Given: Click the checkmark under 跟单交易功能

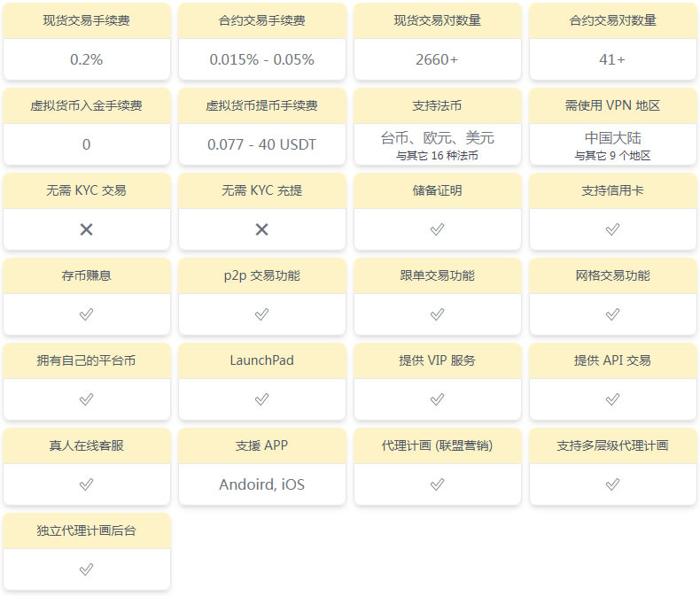Looking at the screenshot, I should [x=437, y=314].
